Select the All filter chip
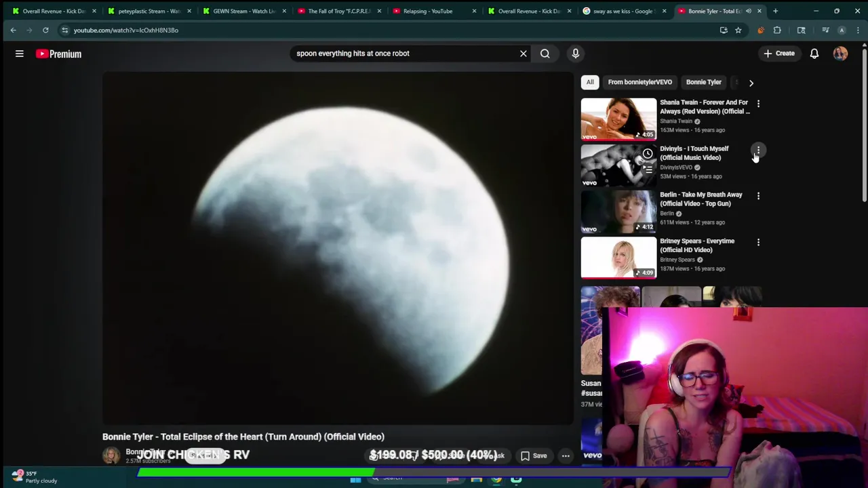This screenshot has width=868, height=488. [x=590, y=82]
